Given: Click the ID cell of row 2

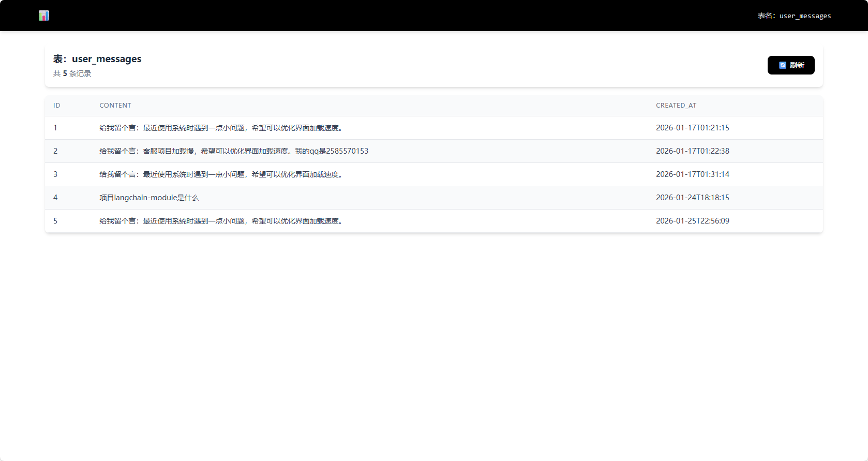Looking at the screenshot, I should tap(55, 151).
